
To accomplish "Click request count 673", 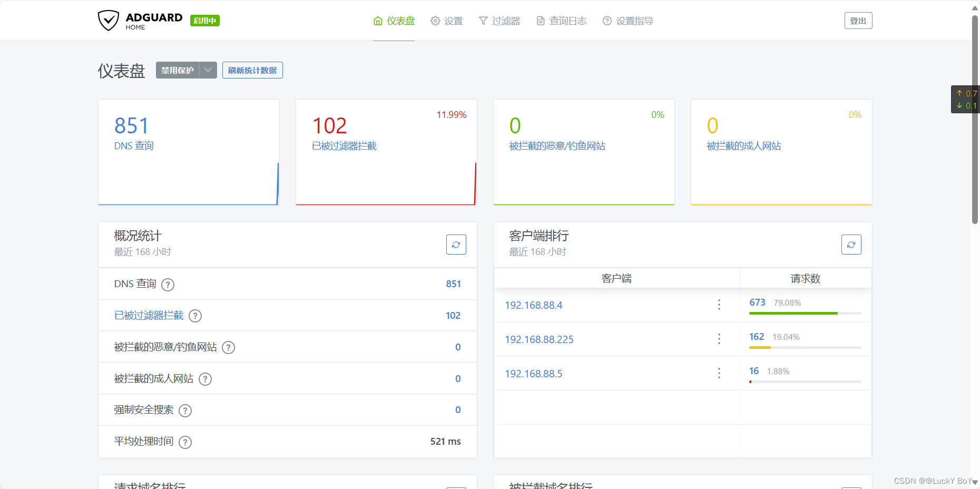I will coord(757,302).
